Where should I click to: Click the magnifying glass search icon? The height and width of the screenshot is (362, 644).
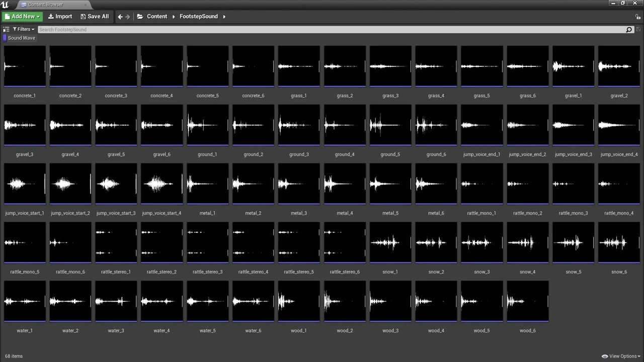click(628, 29)
